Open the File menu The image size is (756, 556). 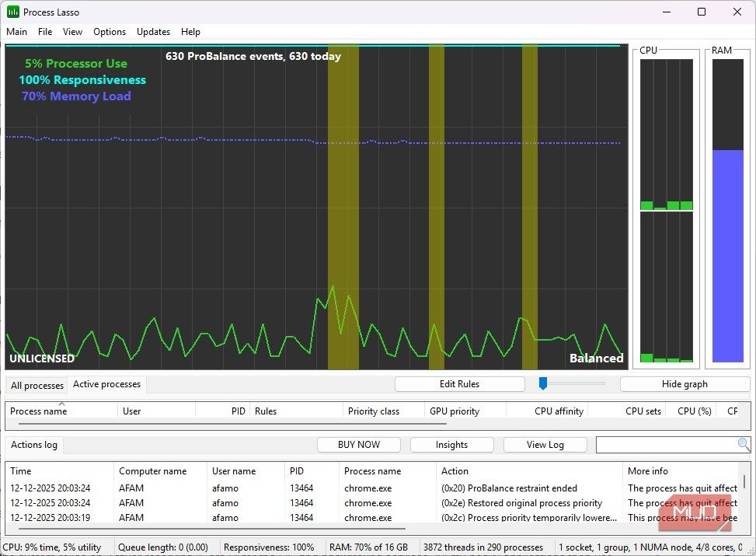coord(45,32)
